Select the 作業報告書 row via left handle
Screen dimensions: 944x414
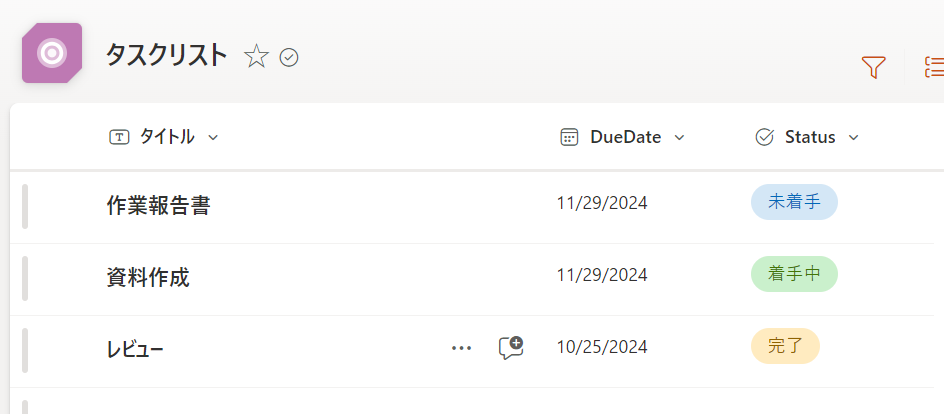tap(25, 205)
